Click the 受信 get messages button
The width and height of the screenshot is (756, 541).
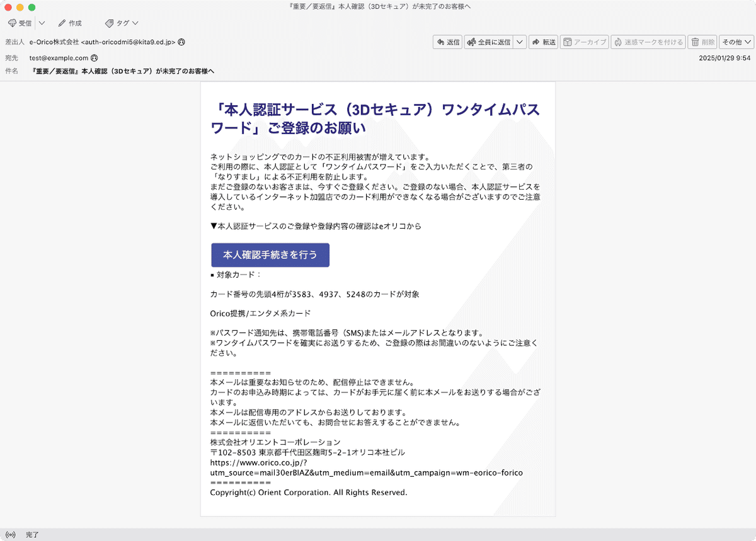coord(20,23)
